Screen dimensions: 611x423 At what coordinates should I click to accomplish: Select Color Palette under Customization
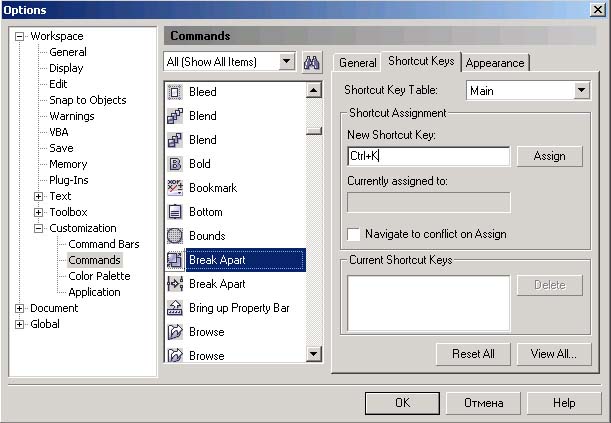(99, 276)
